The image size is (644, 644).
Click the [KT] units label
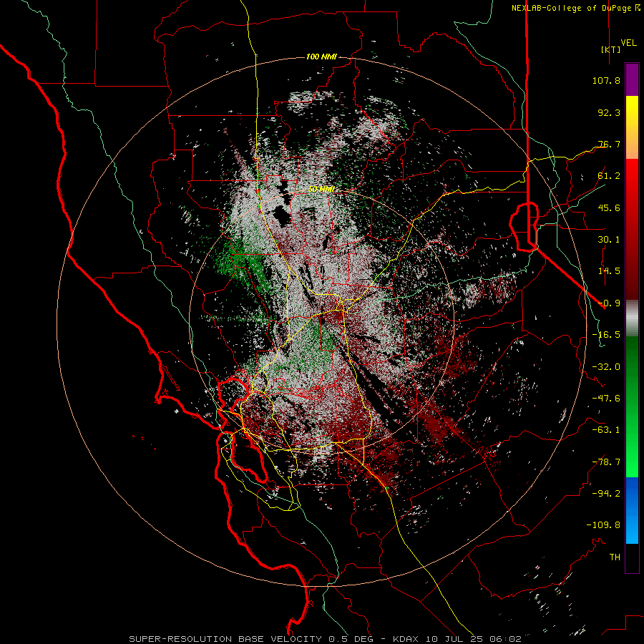tap(610, 49)
